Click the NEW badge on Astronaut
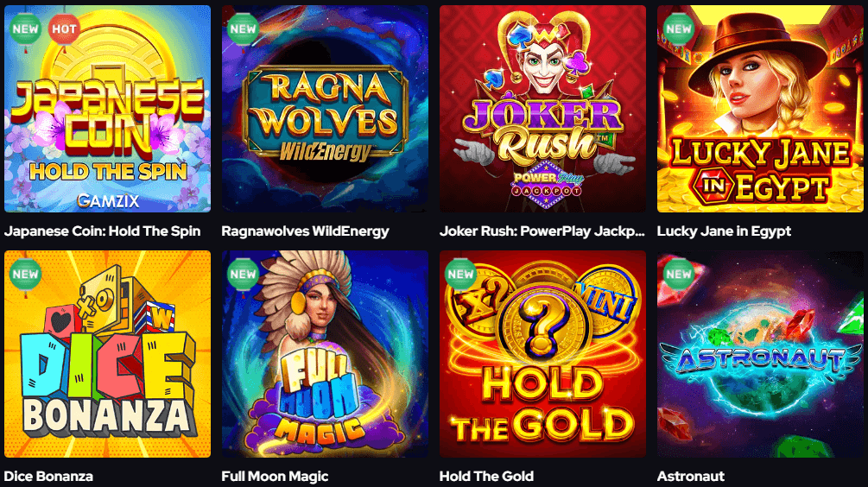 (678, 274)
